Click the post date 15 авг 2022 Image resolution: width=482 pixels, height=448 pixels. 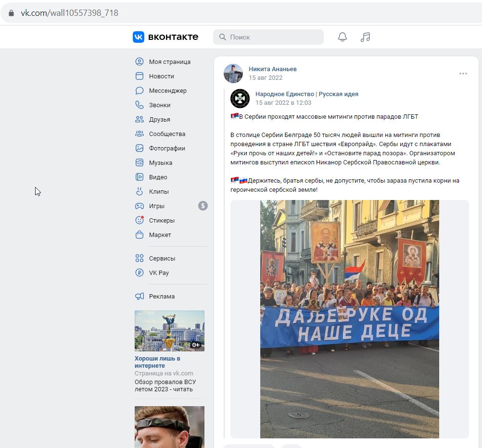[266, 78]
